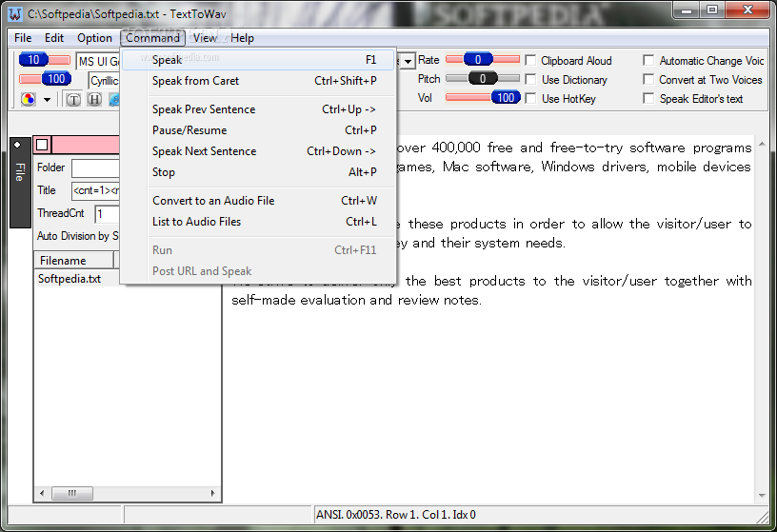Choose List to Audio Files
This screenshot has height=532, width=777.
point(258,222)
